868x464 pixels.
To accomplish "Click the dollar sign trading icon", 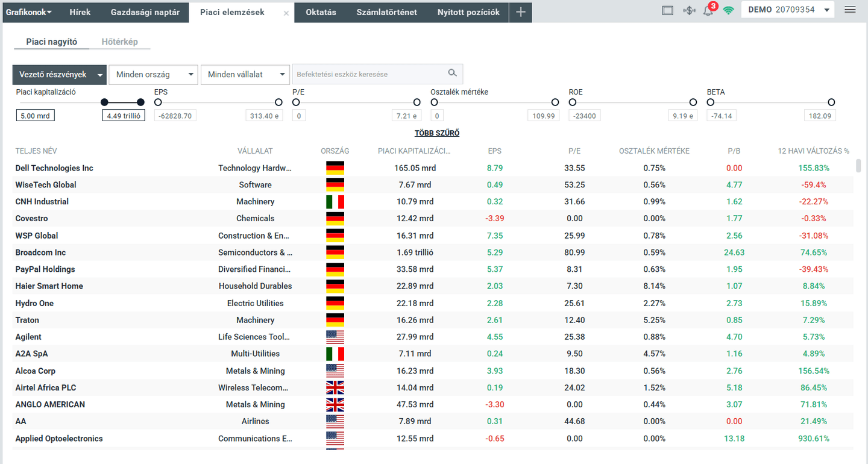I will click(x=689, y=10).
